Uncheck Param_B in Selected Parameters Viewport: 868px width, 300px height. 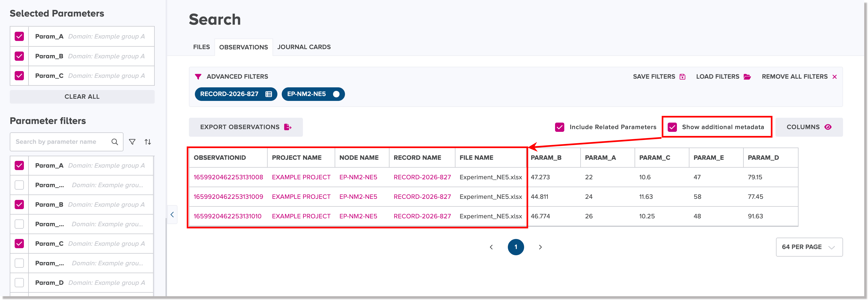(19, 56)
